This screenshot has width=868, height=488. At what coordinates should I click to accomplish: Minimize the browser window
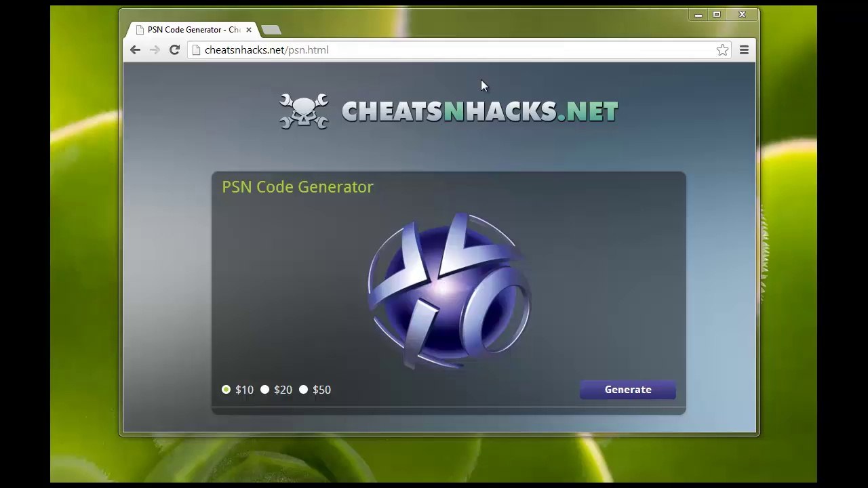pos(698,14)
